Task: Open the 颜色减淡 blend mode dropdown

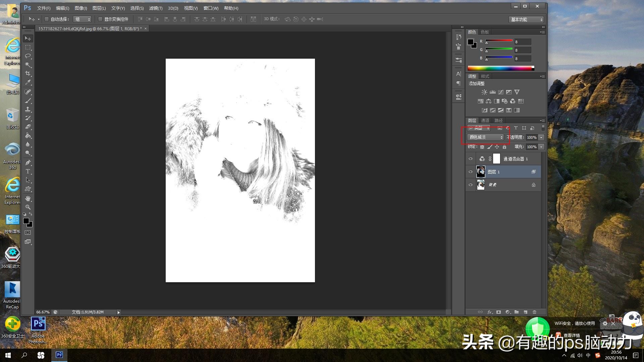Action: (485, 137)
